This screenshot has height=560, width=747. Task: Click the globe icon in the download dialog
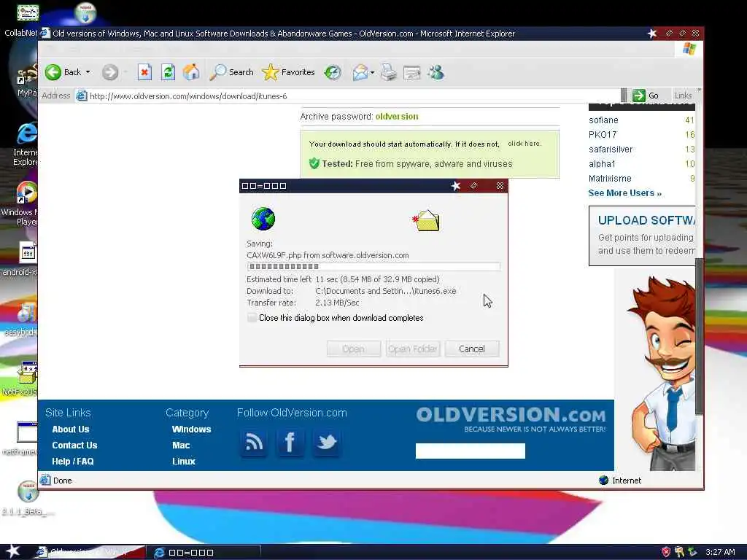pos(263,219)
